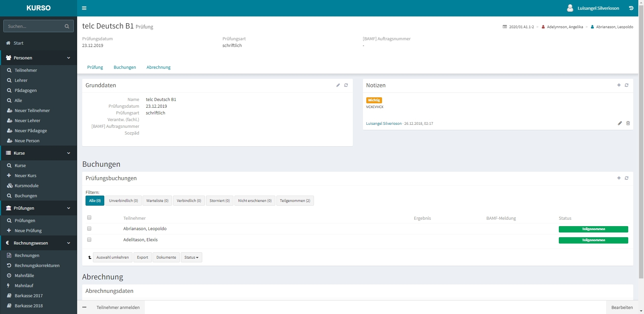The height and width of the screenshot is (314, 644).
Task: Collapse the Personen sidebar section chevron
Action: pyautogui.click(x=68, y=58)
